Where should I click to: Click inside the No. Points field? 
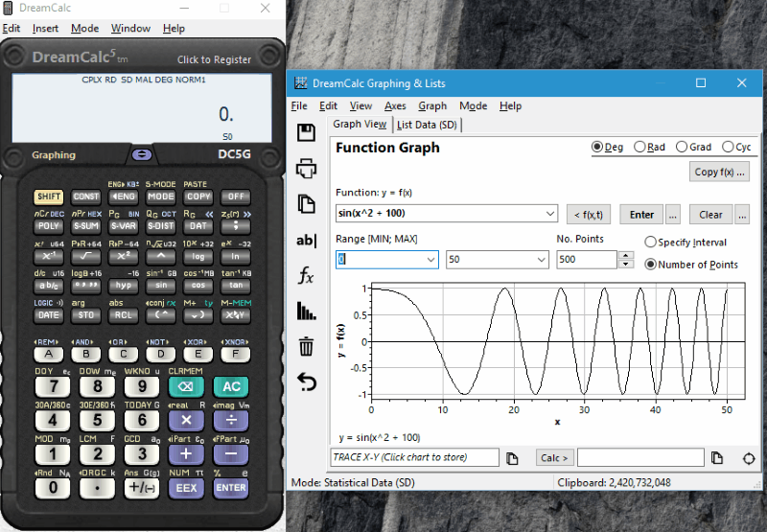pyautogui.click(x=587, y=260)
